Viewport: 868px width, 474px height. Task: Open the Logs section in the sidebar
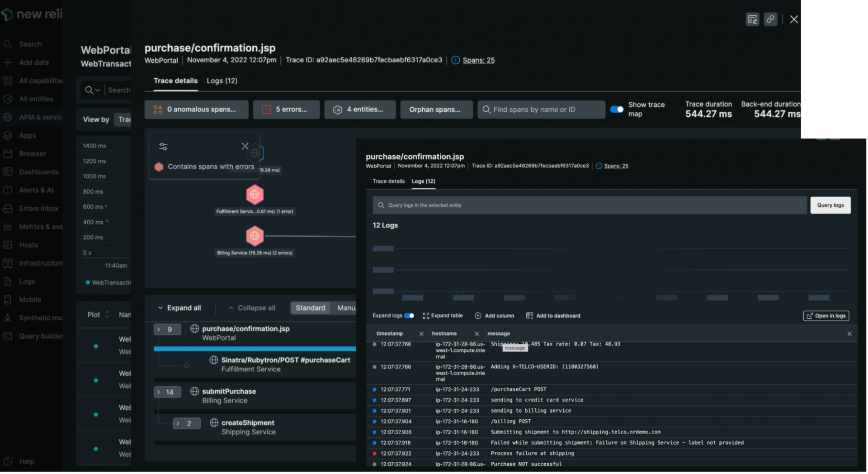click(x=27, y=281)
